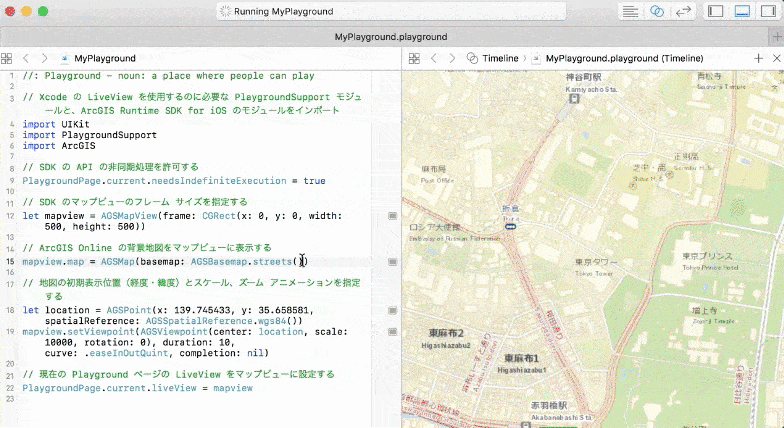Screen dimensions: 784x428
Task: Go back in the source editor
Action: tap(26, 58)
